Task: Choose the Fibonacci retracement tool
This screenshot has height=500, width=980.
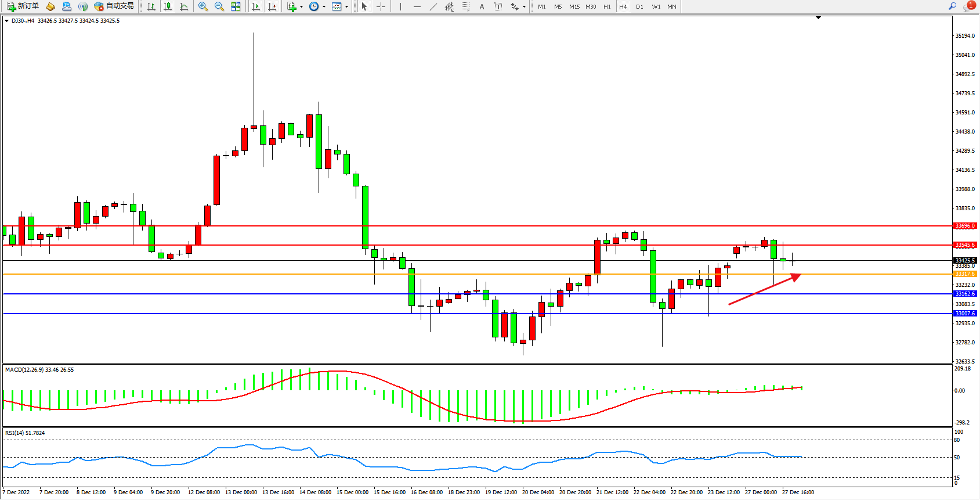Action: click(x=465, y=6)
